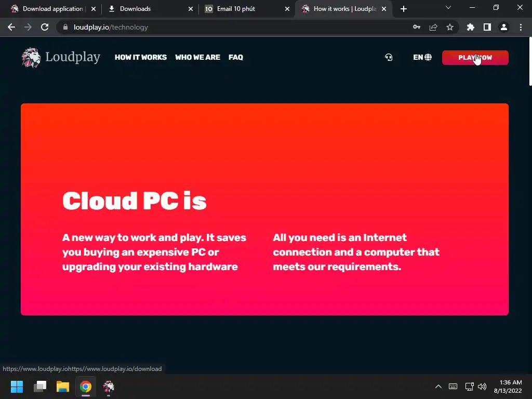Image resolution: width=532 pixels, height=399 pixels.
Task: Bookmark this page with the star
Action: tap(450, 27)
